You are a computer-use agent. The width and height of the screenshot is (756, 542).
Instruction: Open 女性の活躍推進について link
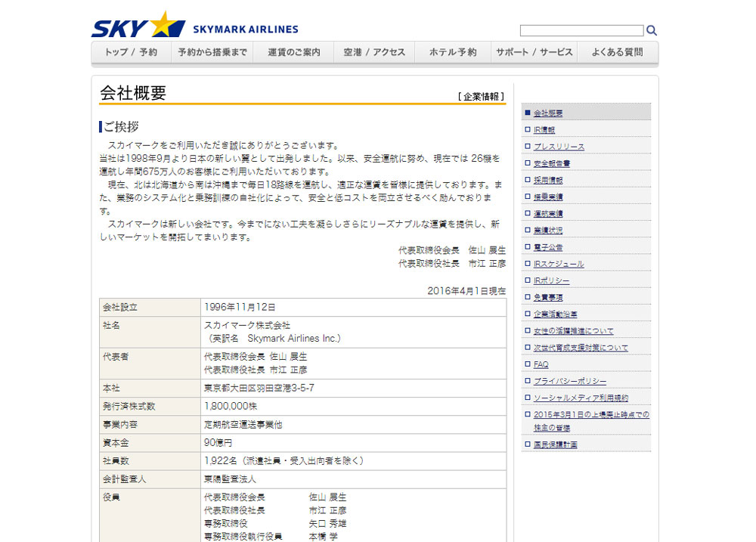pyautogui.click(x=573, y=331)
